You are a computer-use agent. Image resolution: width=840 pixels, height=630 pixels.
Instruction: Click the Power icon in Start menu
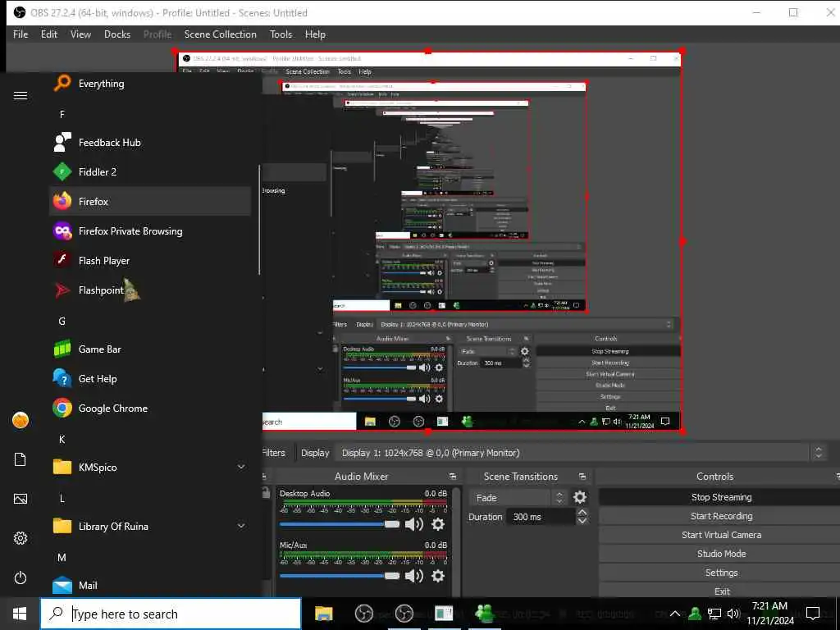point(21,577)
